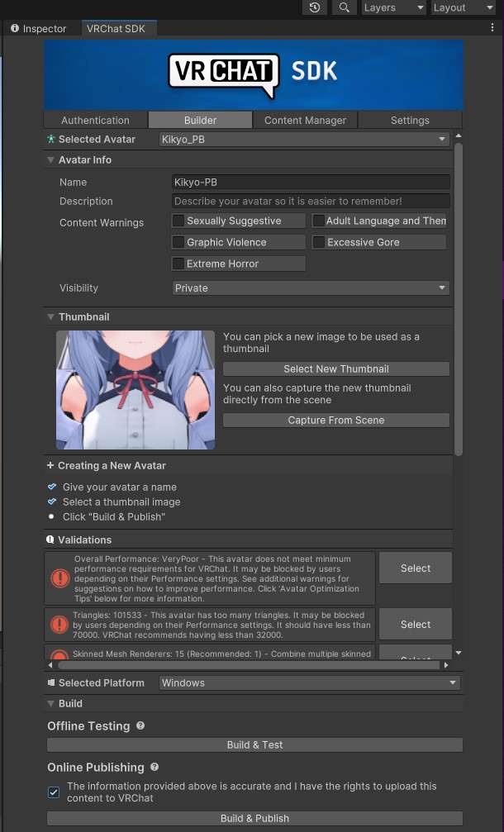Enable Graphic Violence content warning

tap(179, 242)
